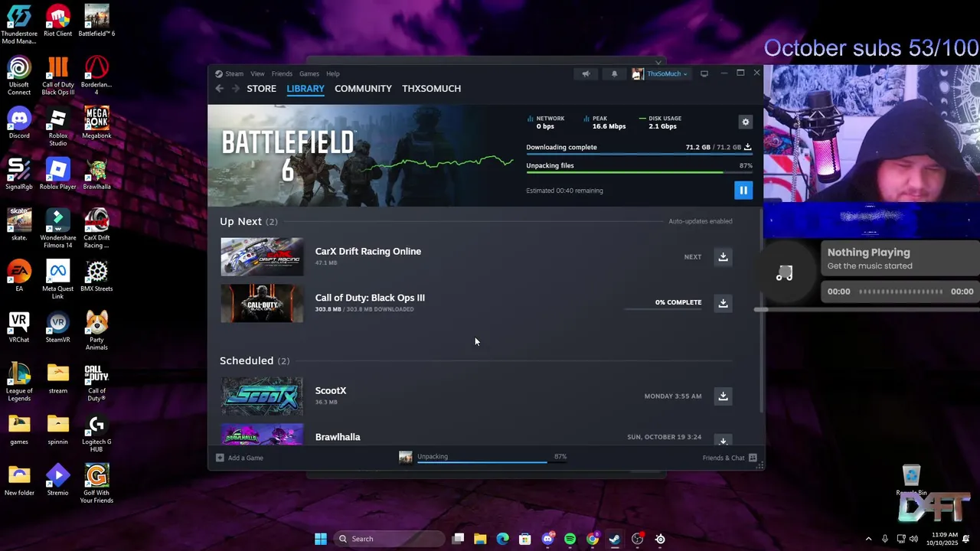This screenshot has width=980, height=551.
Task: Open Call of Duty: Black Ops III title
Action: (370, 298)
